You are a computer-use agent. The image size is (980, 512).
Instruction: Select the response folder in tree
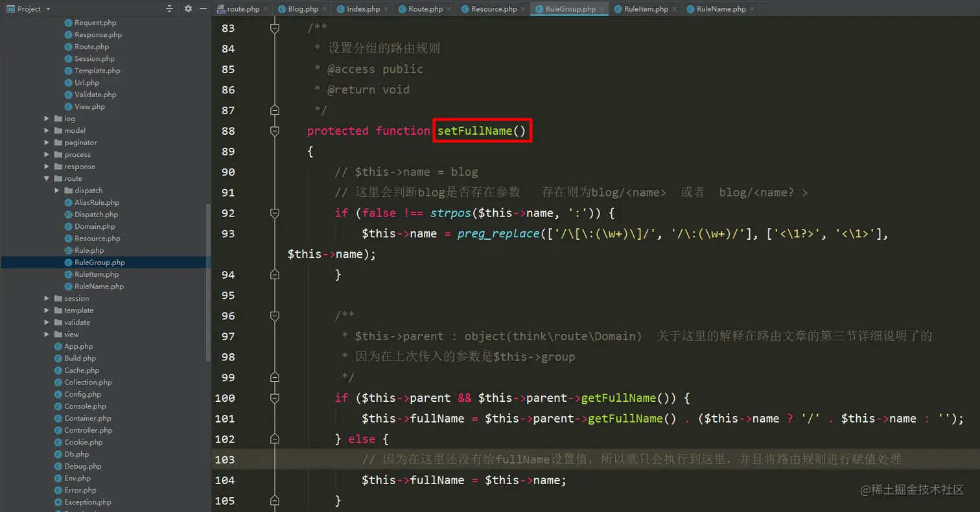(80, 167)
